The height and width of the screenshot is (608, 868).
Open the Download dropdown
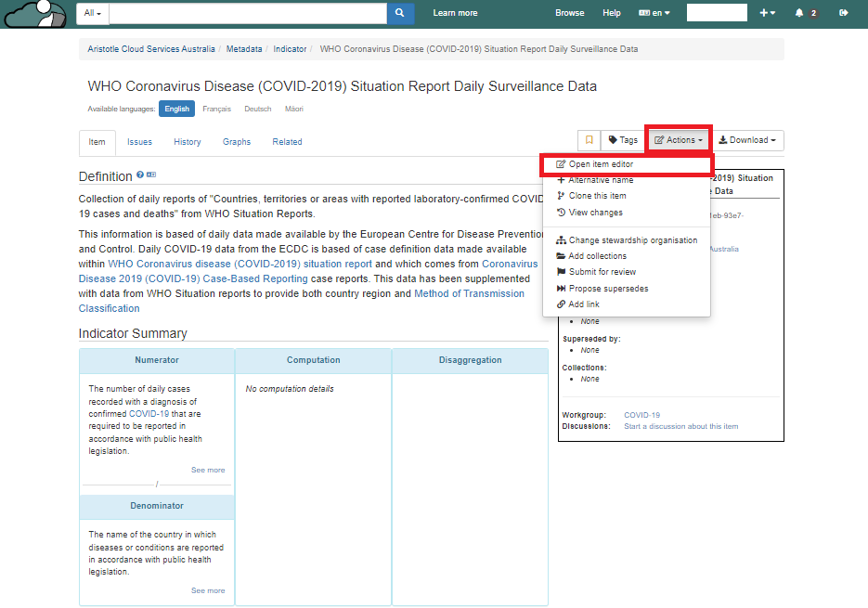[x=749, y=140]
